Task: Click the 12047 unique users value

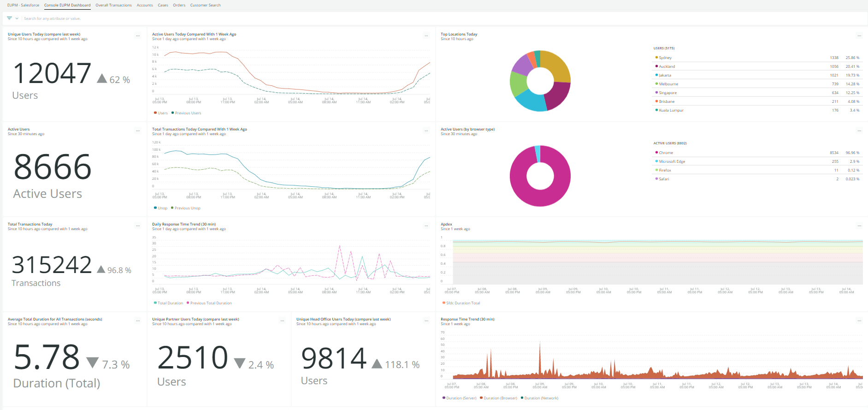Action: [52, 73]
